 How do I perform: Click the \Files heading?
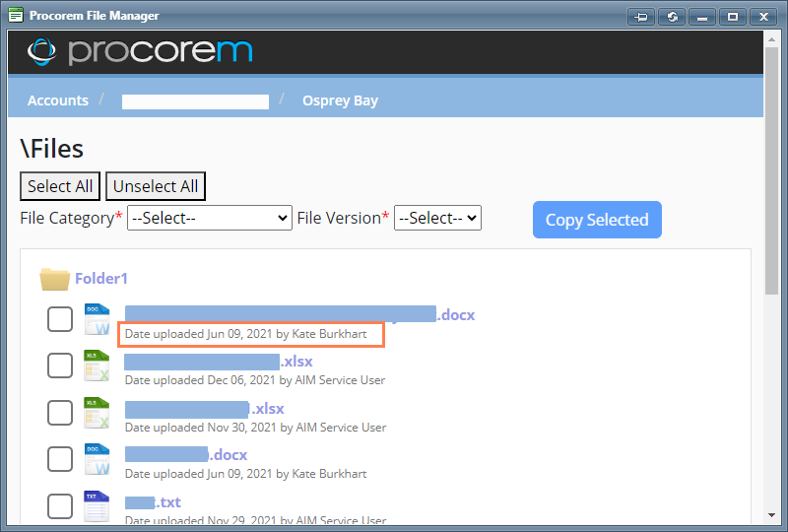pyautogui.click(x=52, y=149)
